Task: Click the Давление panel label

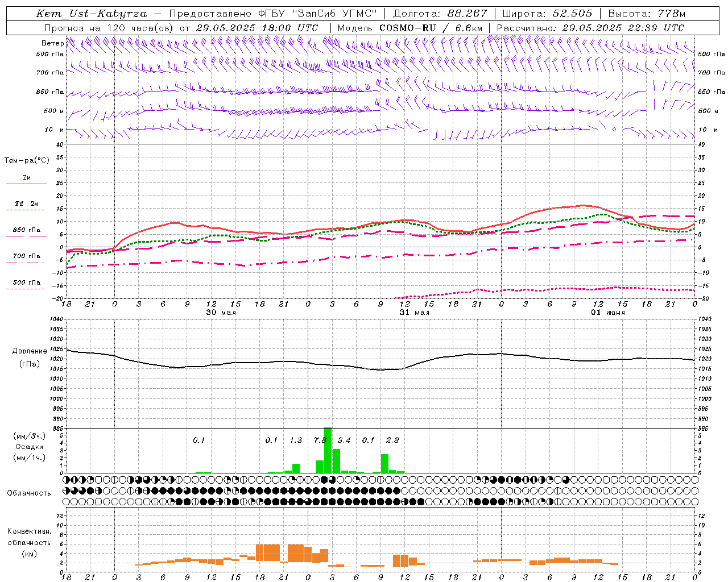Action: pyautogui.click(x=30, y=351)
